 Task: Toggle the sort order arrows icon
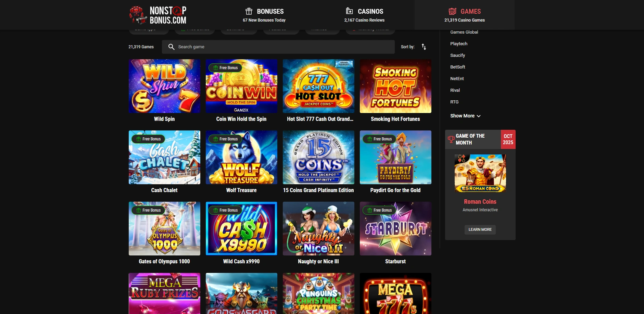coord(424,47)
